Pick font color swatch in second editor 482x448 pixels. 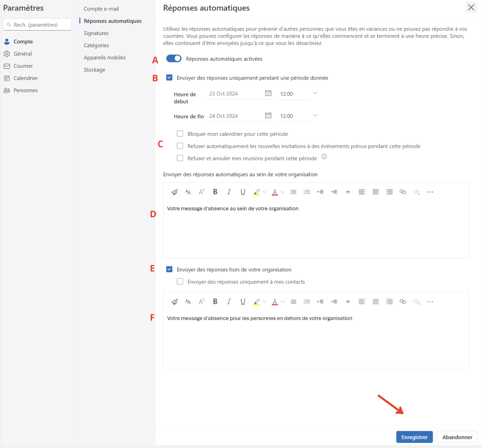[x=275, y=302]
